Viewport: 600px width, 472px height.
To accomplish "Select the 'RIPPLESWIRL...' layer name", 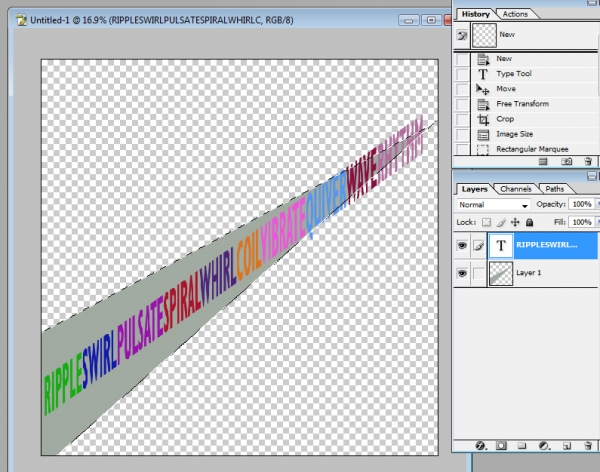I will coord(546,245).
